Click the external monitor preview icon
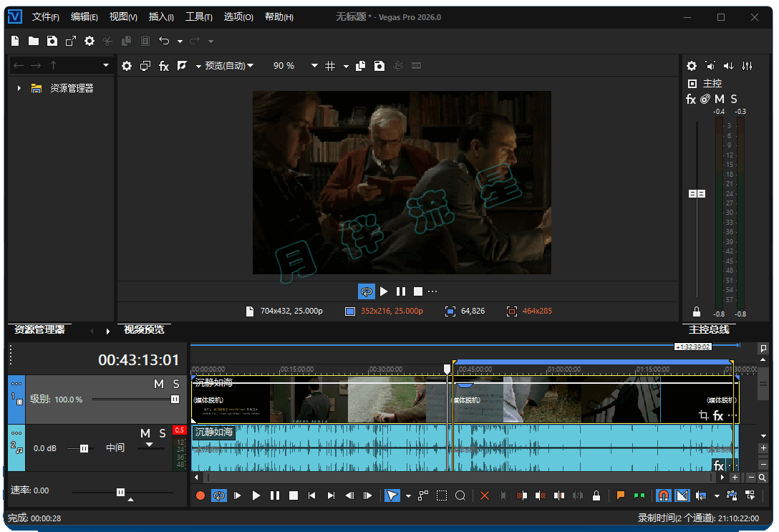This screenshot has width=779, height=532. 145,66
